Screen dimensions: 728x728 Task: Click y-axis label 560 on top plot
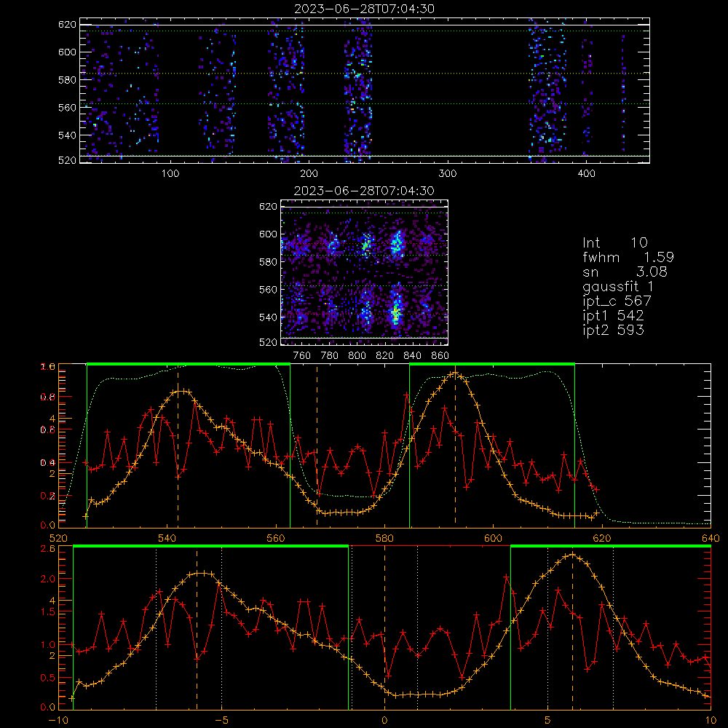point(67,108)
